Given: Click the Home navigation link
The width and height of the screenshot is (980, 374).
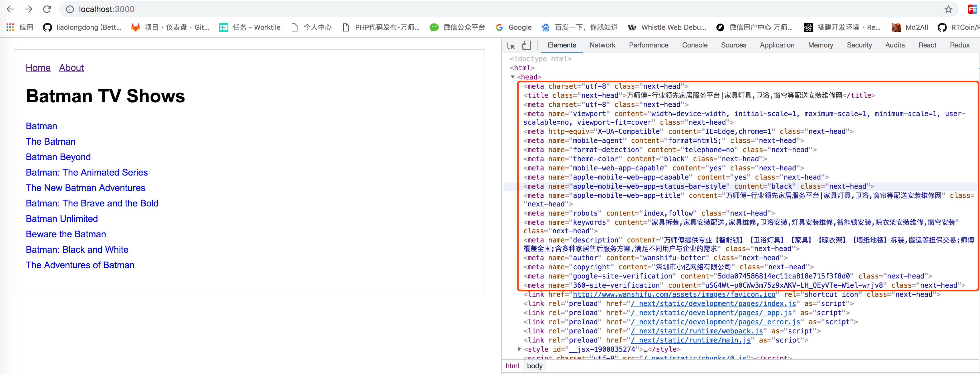Looking at the screenshot, I should point(38,68).
